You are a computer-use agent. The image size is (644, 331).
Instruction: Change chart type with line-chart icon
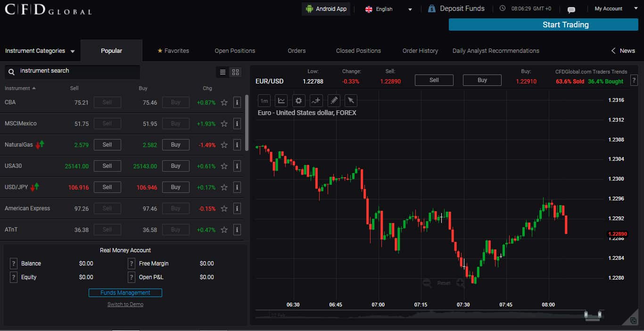point(281,100)
